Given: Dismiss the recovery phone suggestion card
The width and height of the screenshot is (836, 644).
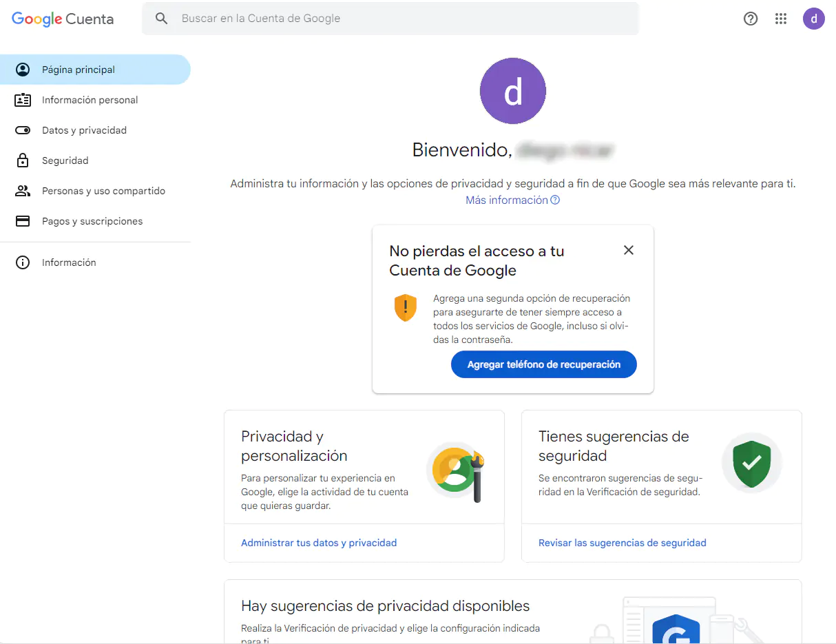Looking at the screenshot, I should pos(628,250).
